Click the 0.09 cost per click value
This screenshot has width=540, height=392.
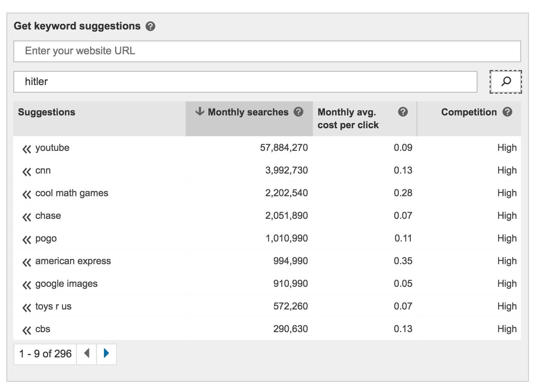pyautogui.click(x=403, y=148)
